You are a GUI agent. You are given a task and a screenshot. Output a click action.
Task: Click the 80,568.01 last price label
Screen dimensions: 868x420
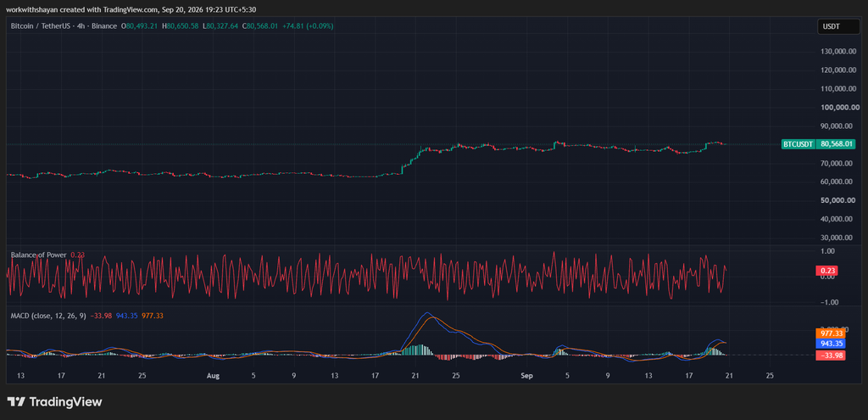pyautogui.click(x=838, y=144)
